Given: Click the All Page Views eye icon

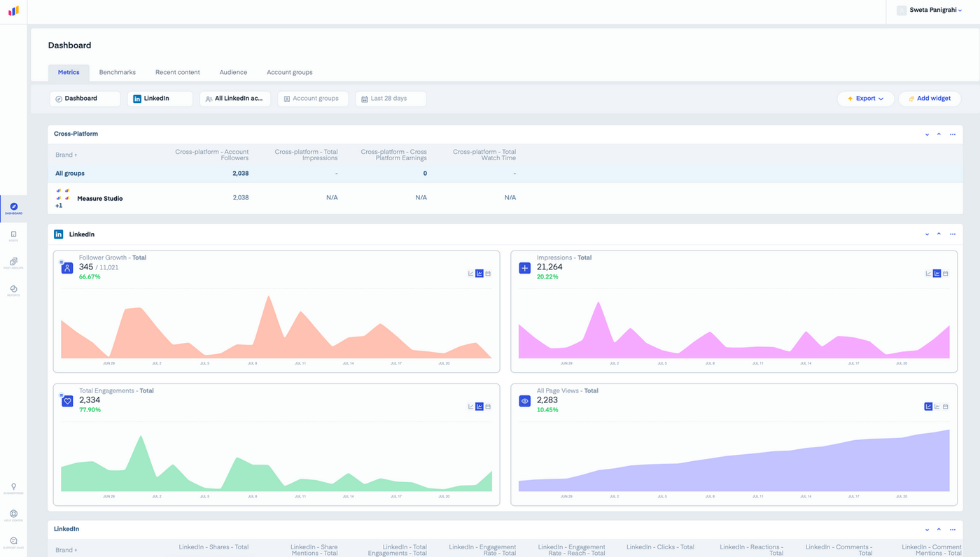Looking at the screenshot, I should point(525,402).
